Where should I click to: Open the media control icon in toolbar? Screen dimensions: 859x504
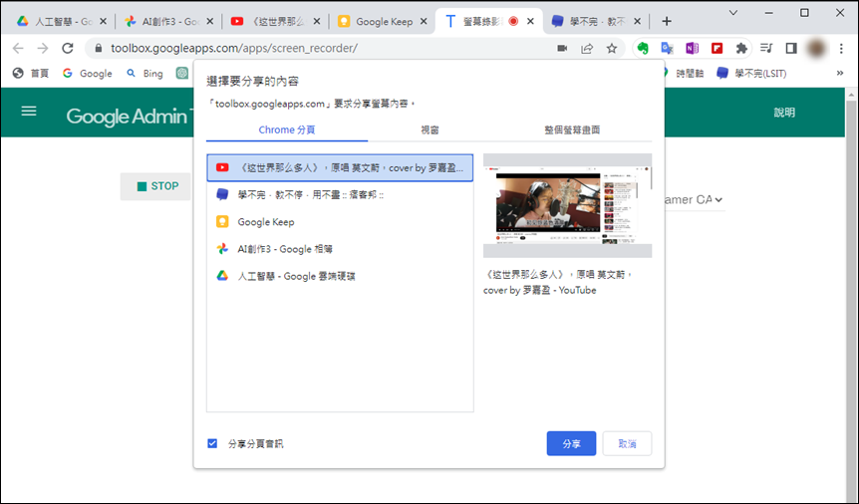coord(766,48)
